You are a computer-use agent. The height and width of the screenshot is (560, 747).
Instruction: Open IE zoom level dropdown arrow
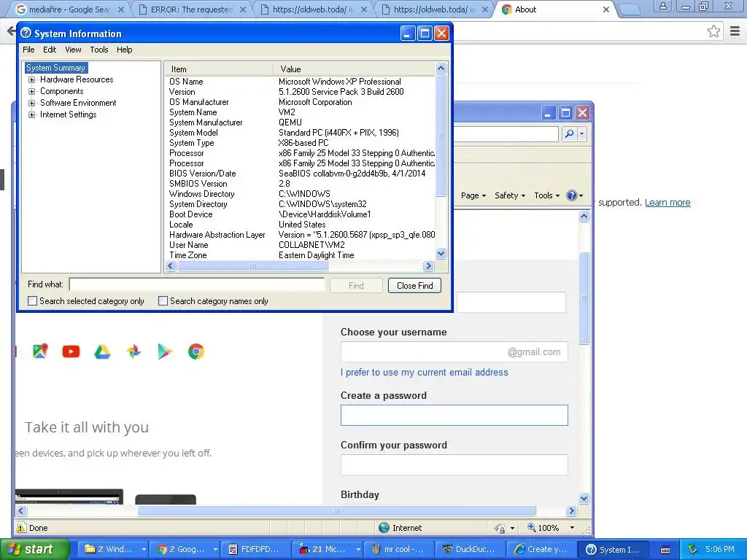(572, 528)
